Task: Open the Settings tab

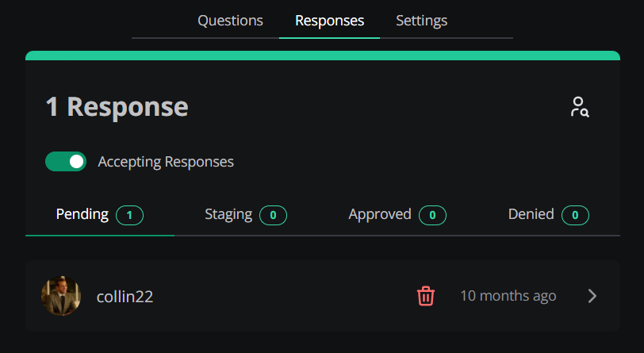Action: coord(421,21)
